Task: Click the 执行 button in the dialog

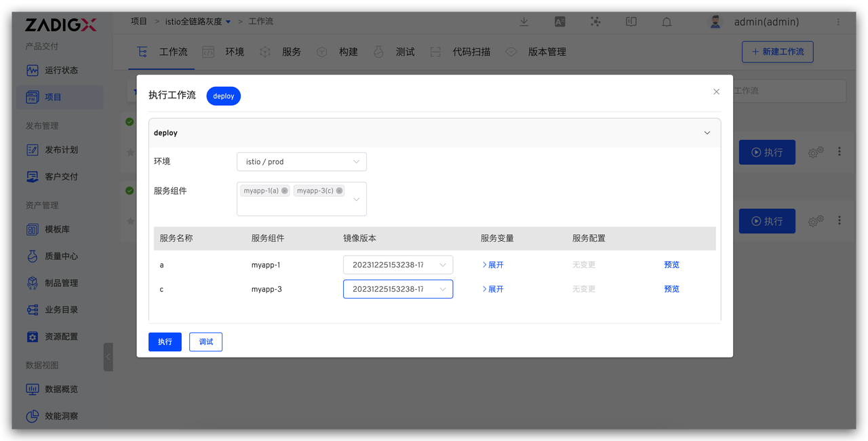Action: coord(165,341)
